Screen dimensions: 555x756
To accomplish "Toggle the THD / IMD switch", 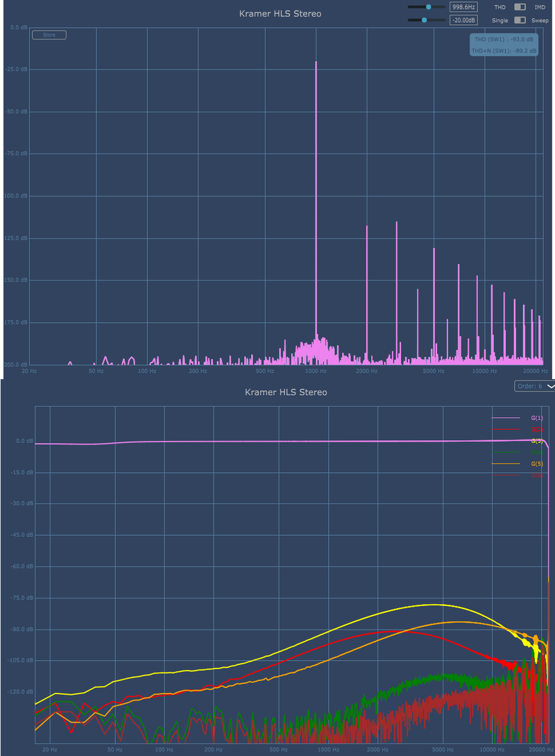I will (520, 7).
